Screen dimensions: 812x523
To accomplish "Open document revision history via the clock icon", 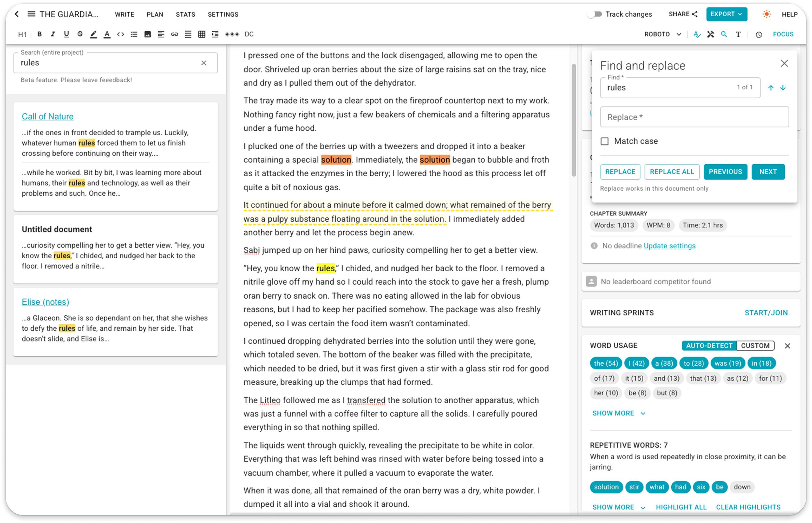I will [759, 34].
